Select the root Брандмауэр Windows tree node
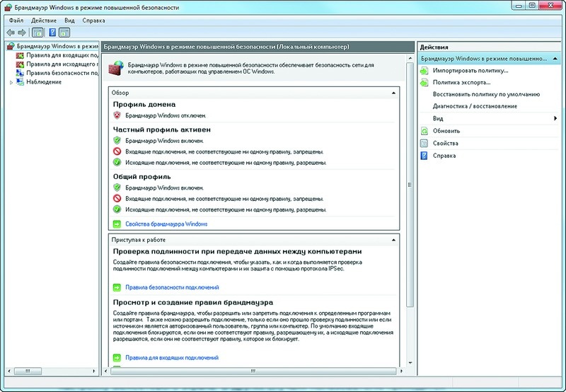Viewport: 566px width, 392px height. [57, 46]
